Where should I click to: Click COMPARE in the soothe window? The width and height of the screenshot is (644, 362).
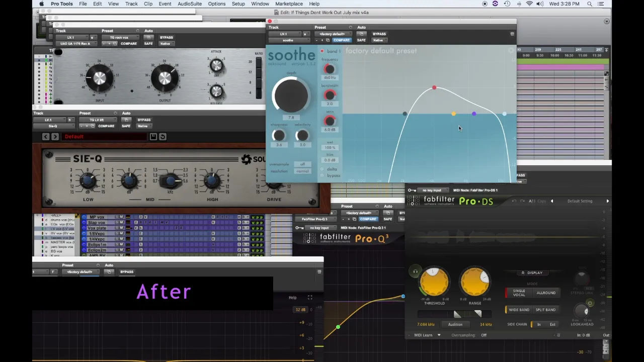341,40
